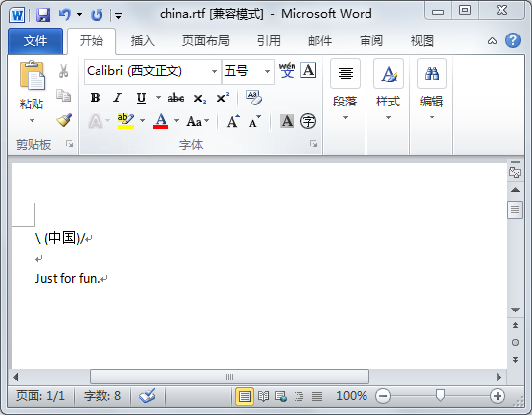The image size is (532, 415).
Task: Open the 邮件 tab
Action: tap(320, 41)
